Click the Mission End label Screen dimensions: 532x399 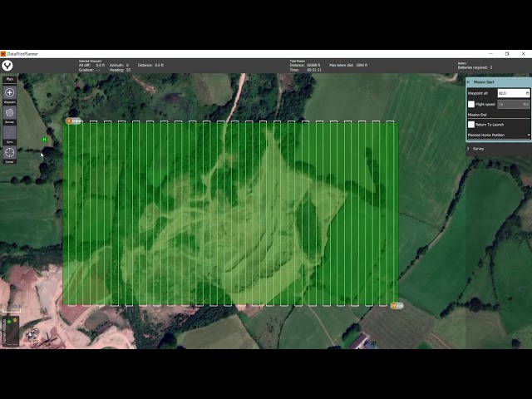pyautogui.click(x=477, y=115)
